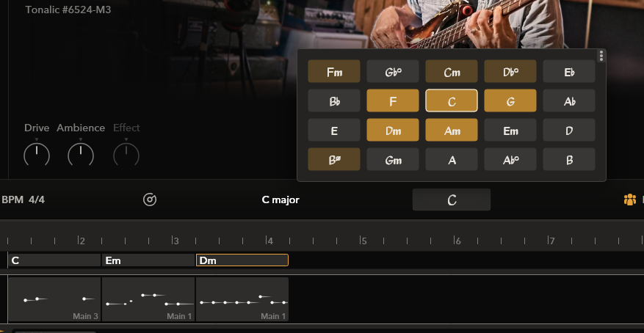644x333 pixels.
Task: Select the F chord in the grid
Action: point(393,100)
